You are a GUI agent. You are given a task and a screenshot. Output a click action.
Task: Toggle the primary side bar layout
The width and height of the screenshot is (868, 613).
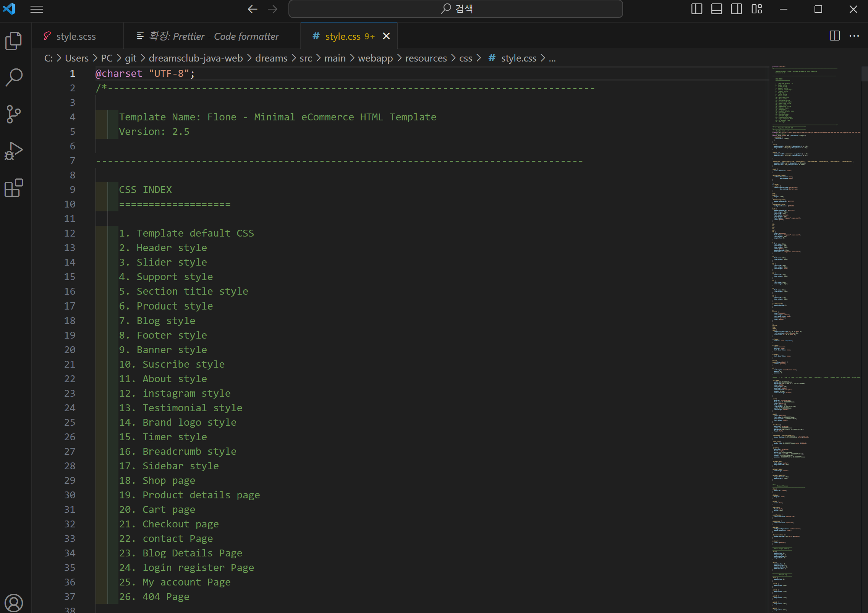click(696, 9)
